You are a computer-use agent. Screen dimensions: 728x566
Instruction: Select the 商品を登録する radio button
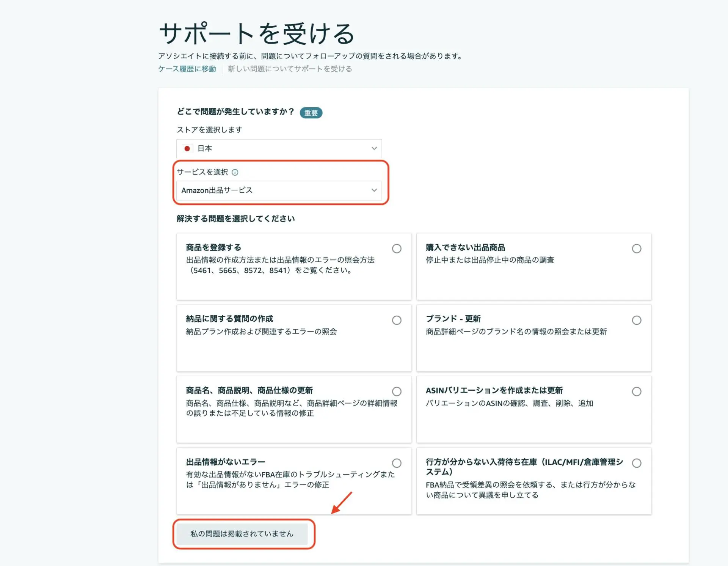397,248
